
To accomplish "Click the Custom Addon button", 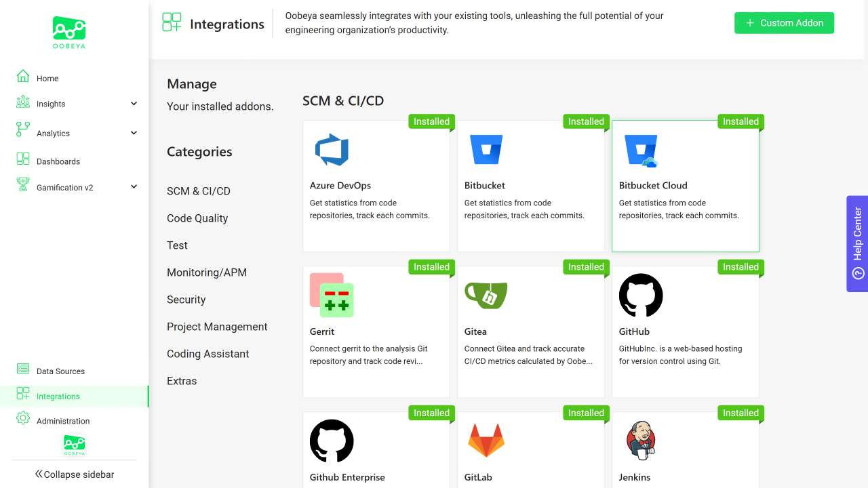I will (784, 23).
